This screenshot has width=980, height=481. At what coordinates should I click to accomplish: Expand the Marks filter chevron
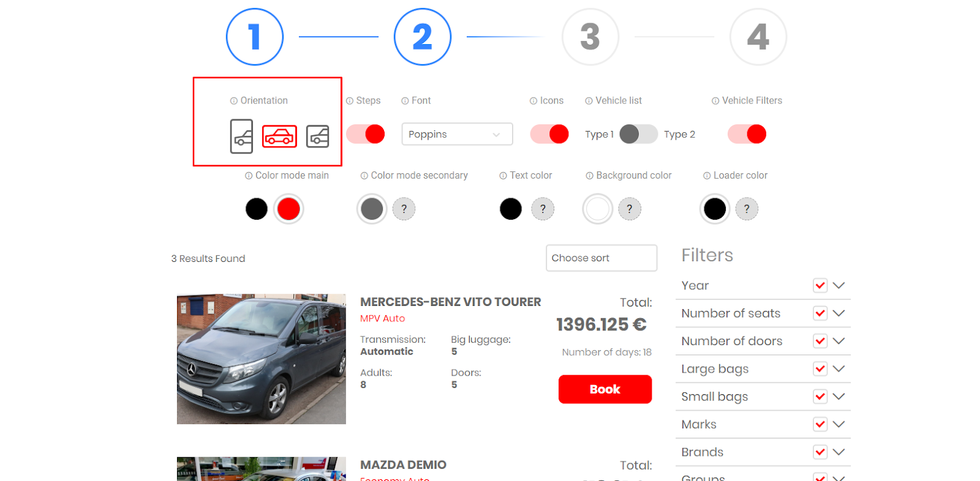pyautogui.click(x=839, y=424)
